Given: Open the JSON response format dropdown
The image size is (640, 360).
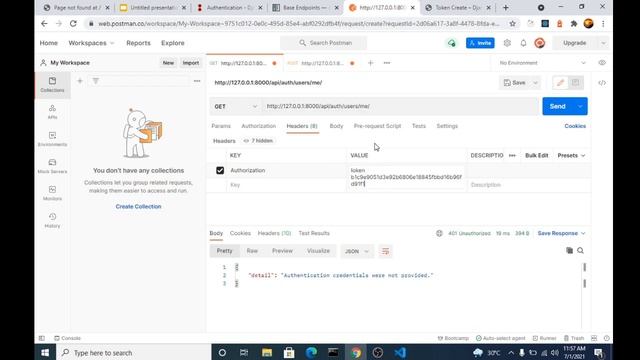Looking at the screenshot, I should (x=357, y=251).
